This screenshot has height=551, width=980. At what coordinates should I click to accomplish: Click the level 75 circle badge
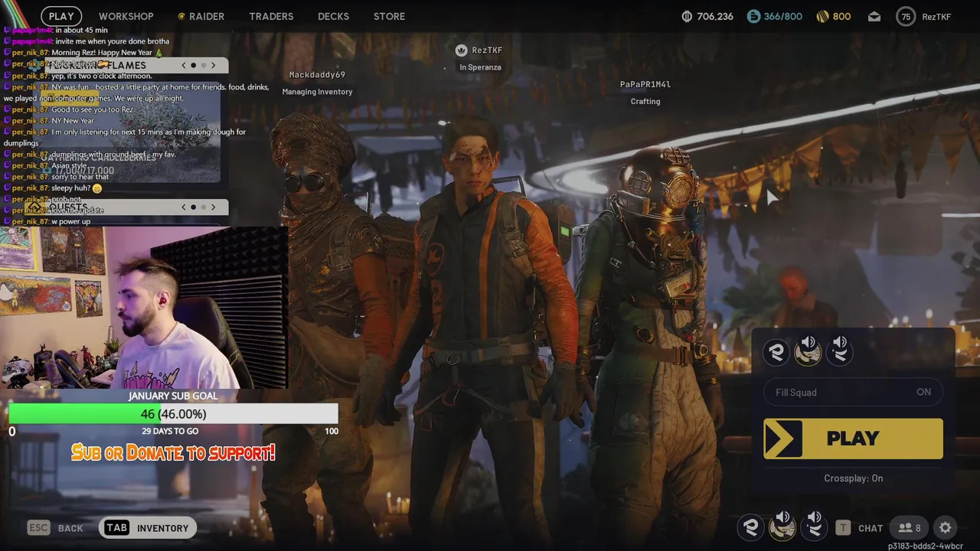pyautogui.click(x=906, y=16)
